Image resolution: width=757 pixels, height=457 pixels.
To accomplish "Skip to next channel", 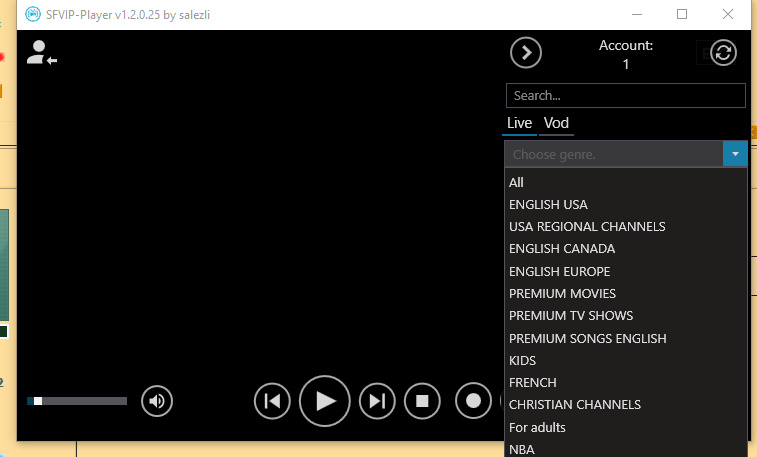I will click(377, 401).
